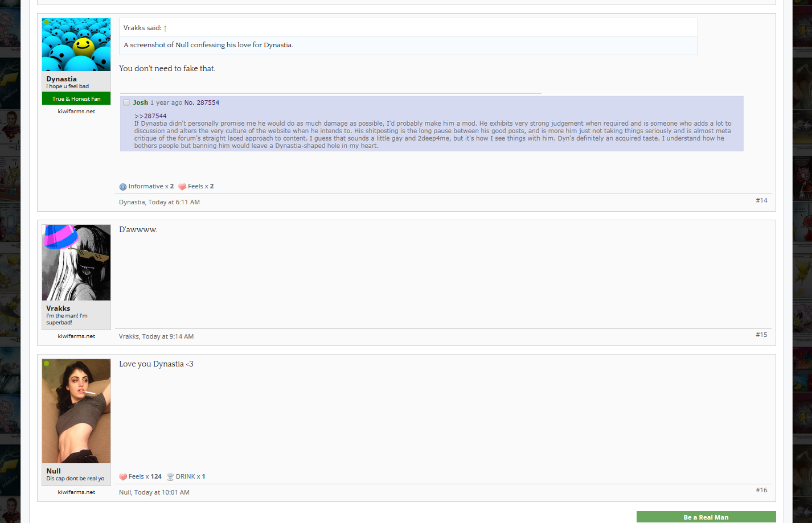Click Vrakks' title 'I'm the man! I'm superbad!'
Image resolution: width=812 pixels, height=523 pixels.
point(67,319)
